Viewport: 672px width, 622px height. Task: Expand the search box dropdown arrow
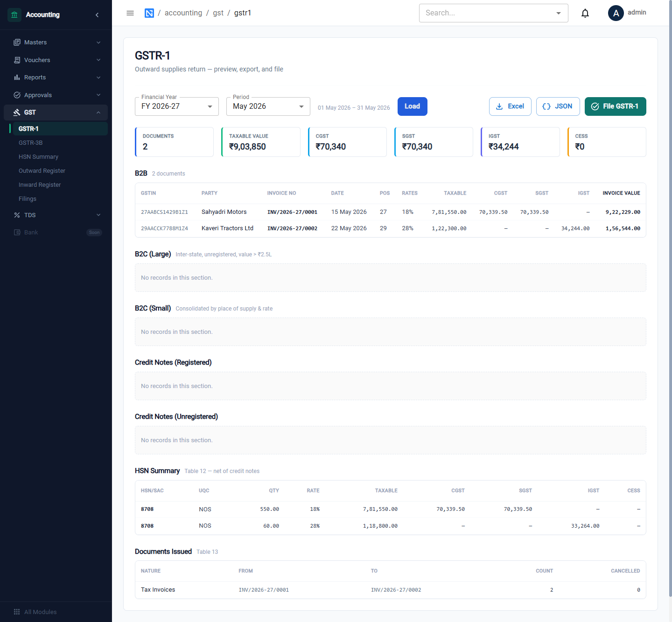[x=559, y=13]
